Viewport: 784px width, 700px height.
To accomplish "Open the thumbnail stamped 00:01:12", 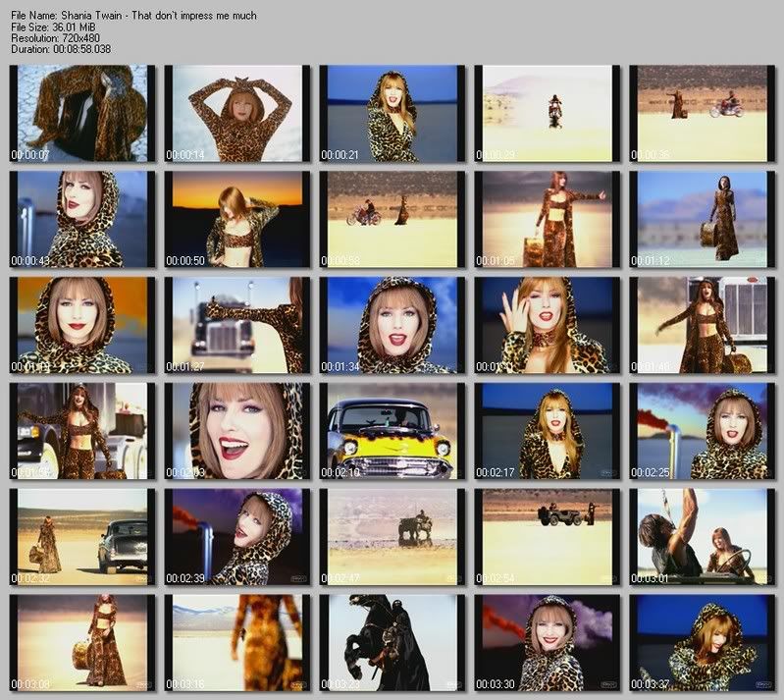I will (703, 219).
